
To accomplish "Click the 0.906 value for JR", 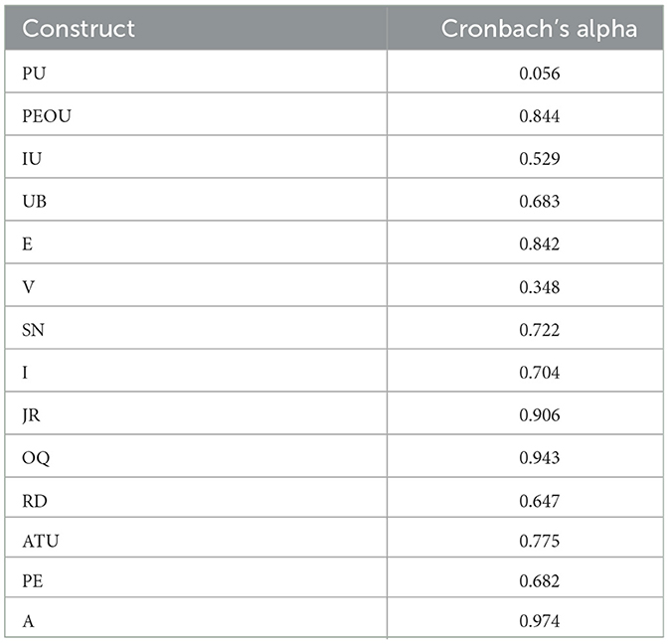I will pyautogui.click(x=540, y=415).
